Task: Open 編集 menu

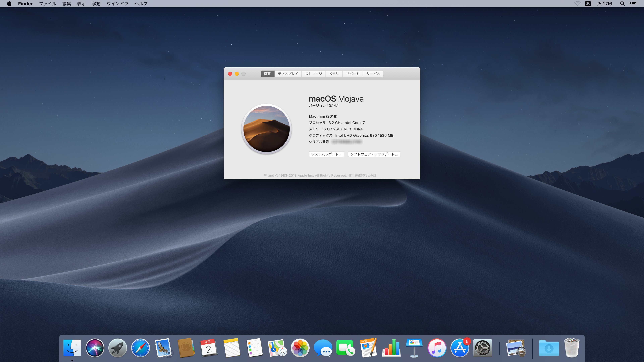Action: (67, 4)
